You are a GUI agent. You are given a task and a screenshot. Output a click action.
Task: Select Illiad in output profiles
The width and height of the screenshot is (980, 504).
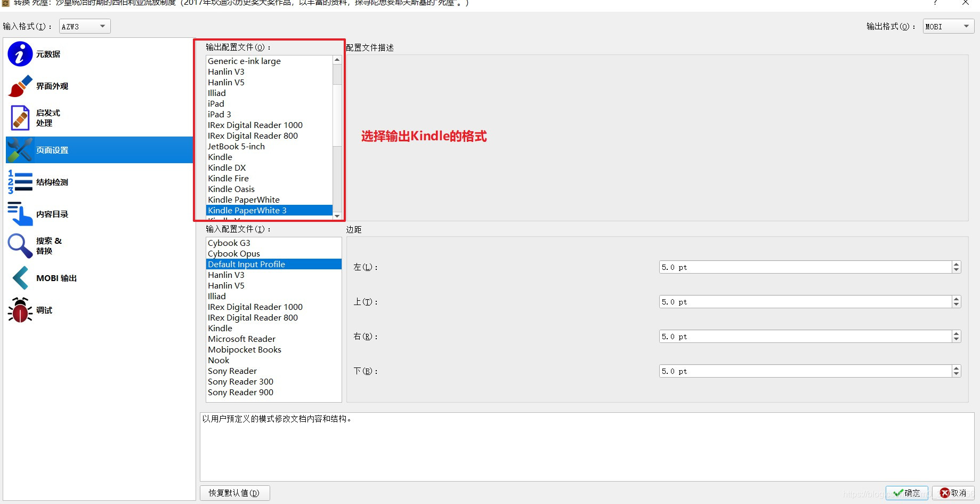[x=269, y=93]
